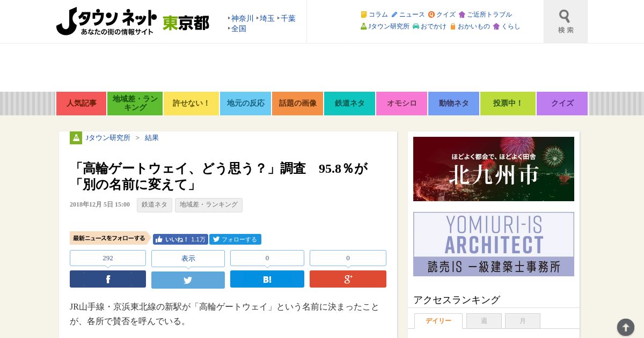Viewport: 644px width, 338px height.
Task: Open the 地域差・ランキング navigation tab
Action: (x=135, y=104)
